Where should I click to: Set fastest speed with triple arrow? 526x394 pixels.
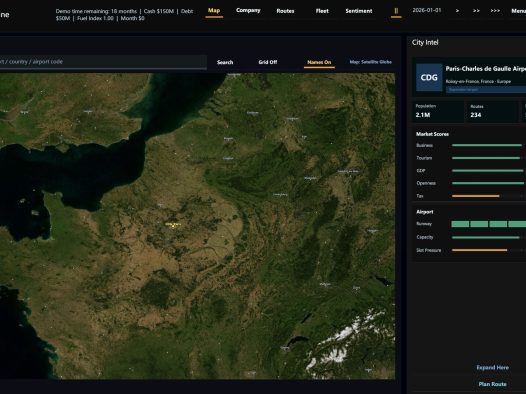(495, 11)
